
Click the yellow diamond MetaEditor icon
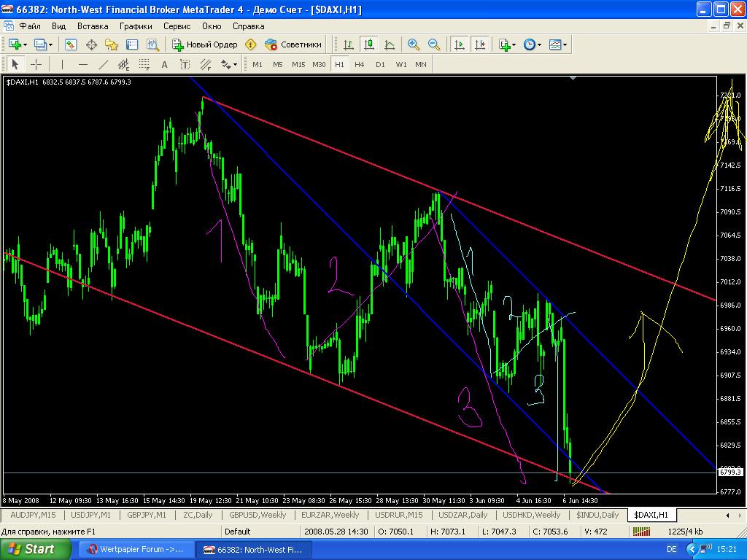click(251, 44)
